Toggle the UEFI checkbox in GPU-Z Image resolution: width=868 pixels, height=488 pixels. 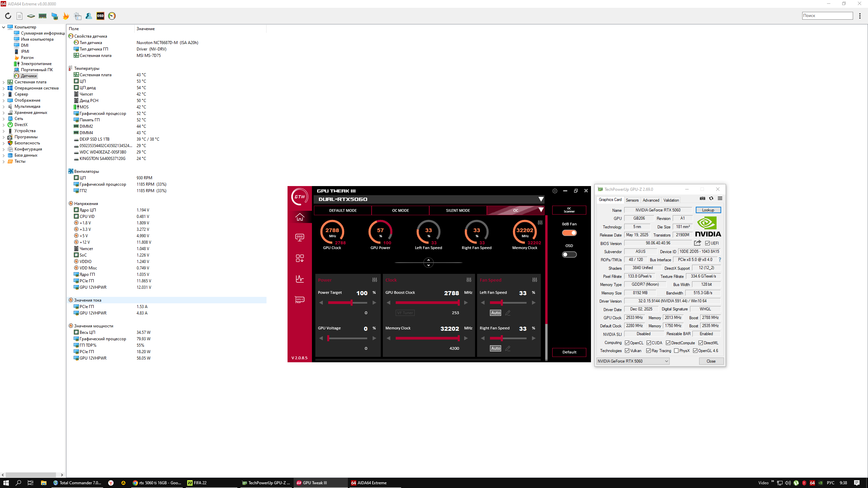[x=708, y=243]
